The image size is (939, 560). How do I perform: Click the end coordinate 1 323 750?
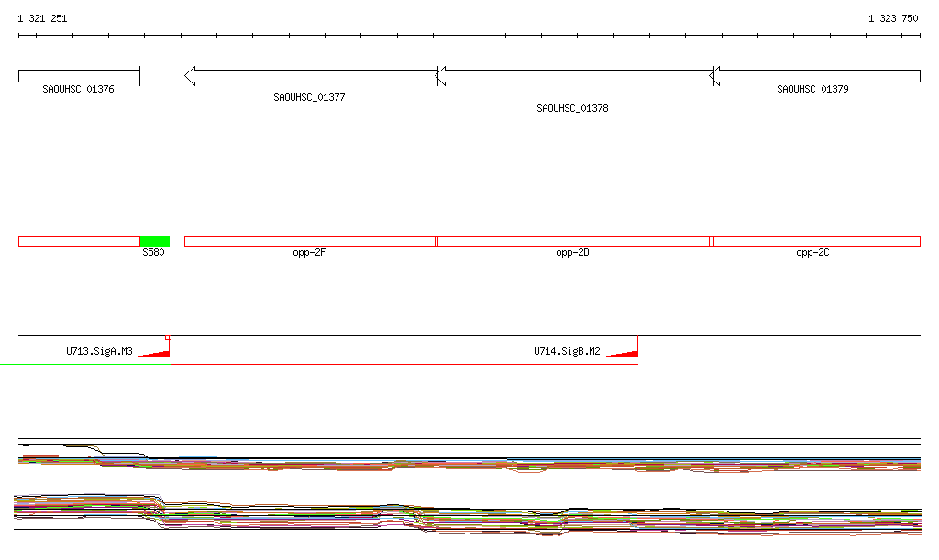(893, 18)
